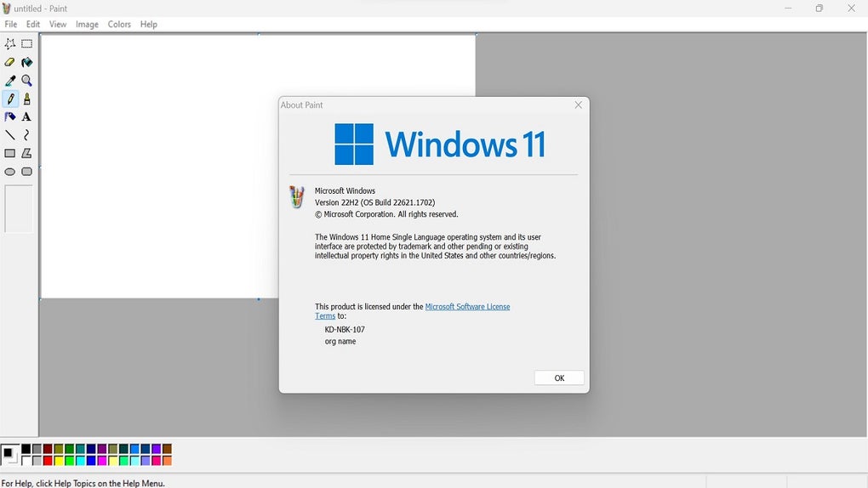
Task: Select the teal swatch in top row
Action: pos(80,449)
